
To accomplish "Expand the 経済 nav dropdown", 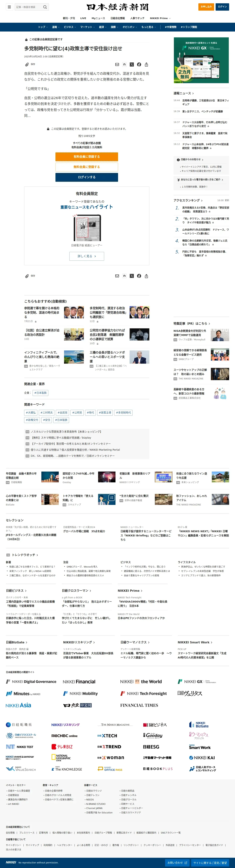I will [103, 27].
